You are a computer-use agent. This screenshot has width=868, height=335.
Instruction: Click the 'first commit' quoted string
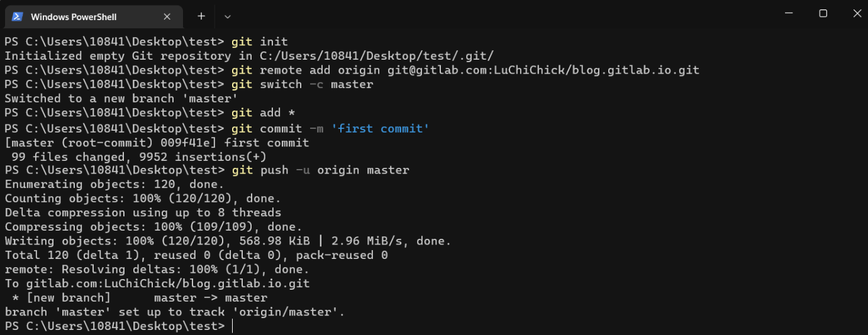click(380, 128)
